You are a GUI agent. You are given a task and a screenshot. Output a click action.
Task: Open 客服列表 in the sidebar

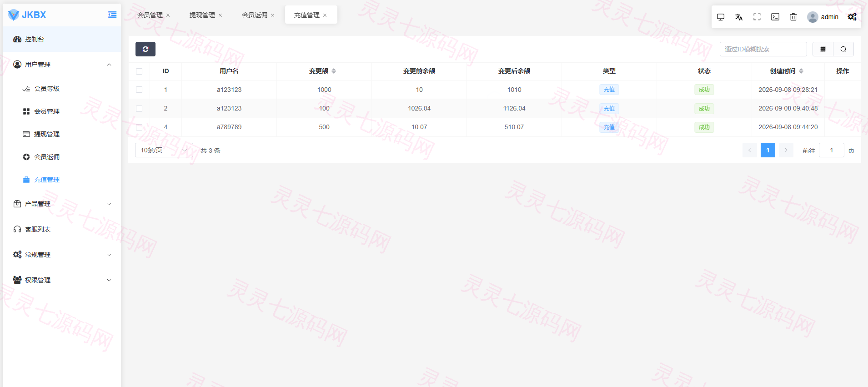point(62,229)
